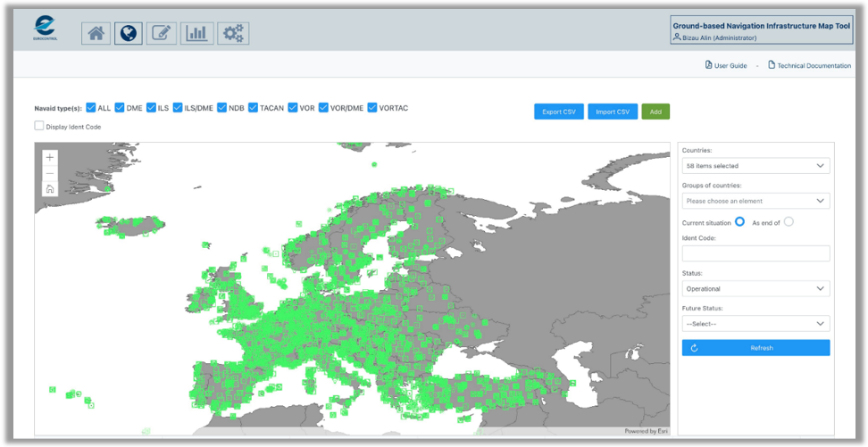Open the Home page icon

click(x=96, y=34)
